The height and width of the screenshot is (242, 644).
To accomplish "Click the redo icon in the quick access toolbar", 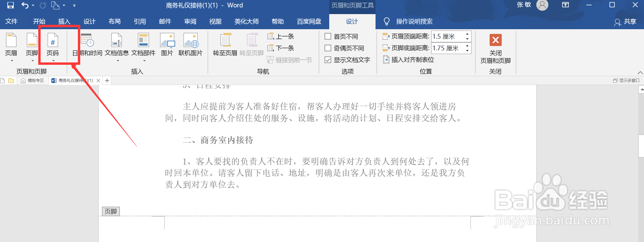I will click(43, 5).
